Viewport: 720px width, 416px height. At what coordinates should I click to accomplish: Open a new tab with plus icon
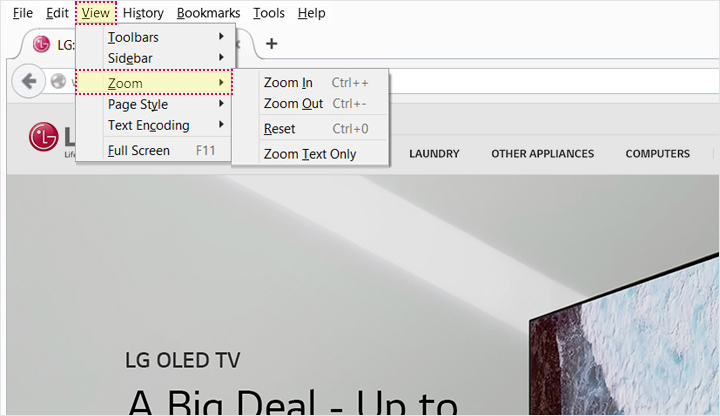pyautogui.click(x=271, y=44)
